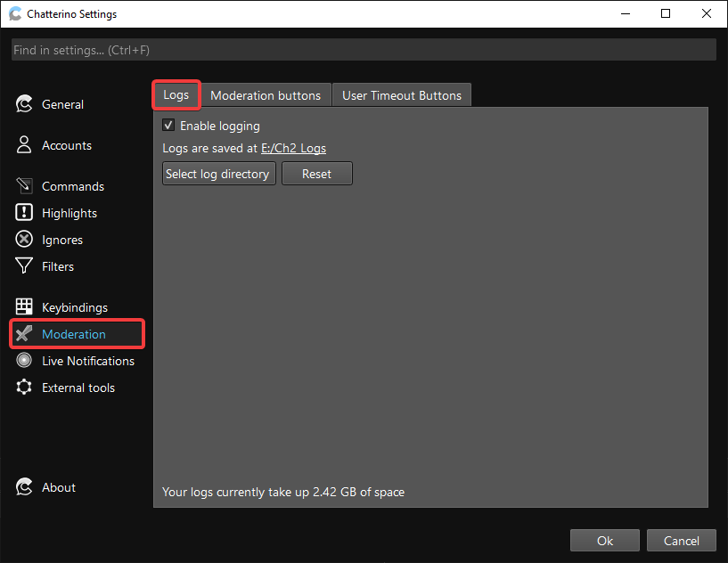Go to External tools settings
This screenshot has width=728, height=563.
coord(77,388)
